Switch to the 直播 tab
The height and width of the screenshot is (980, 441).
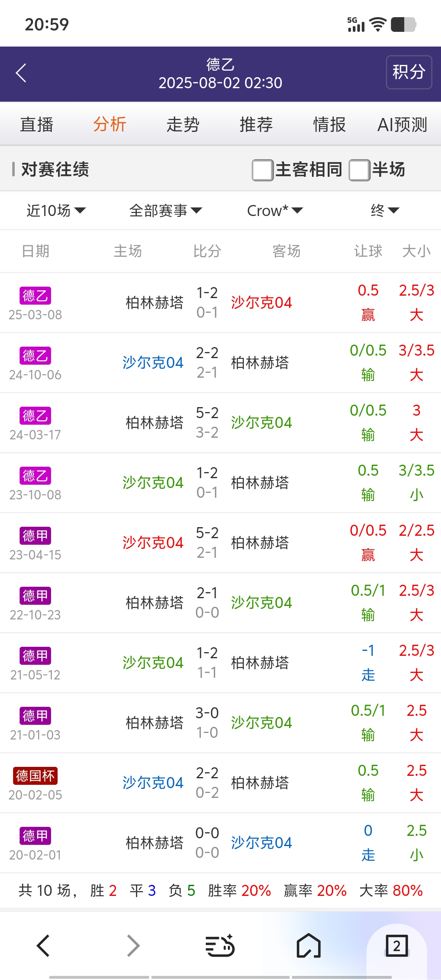click(x=37, y=125)
